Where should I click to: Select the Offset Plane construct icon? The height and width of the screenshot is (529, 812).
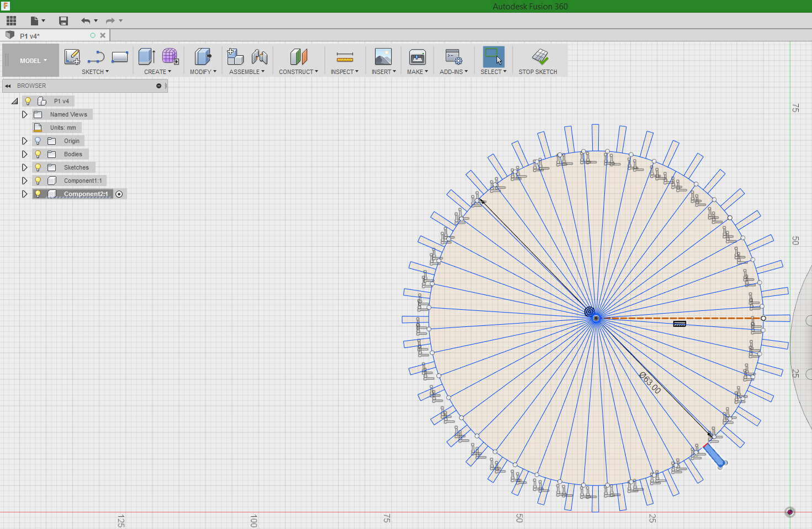tap(298, 56)
